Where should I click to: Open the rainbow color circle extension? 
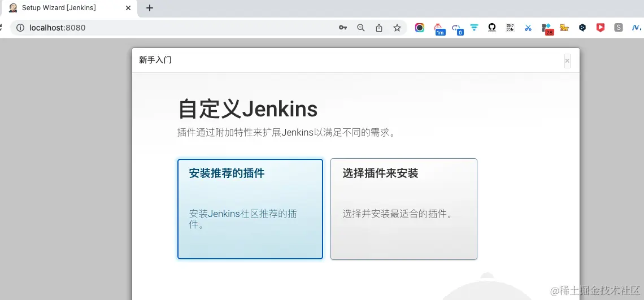tap(419, 28)
